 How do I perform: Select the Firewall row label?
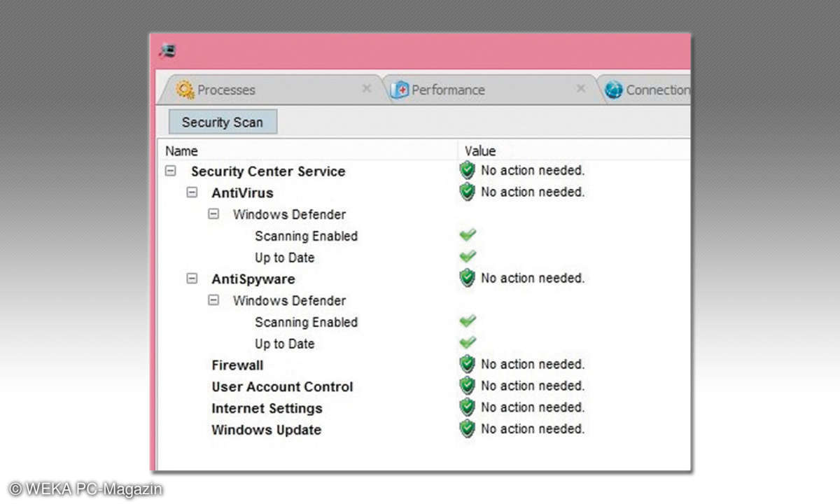coord(237,365)
